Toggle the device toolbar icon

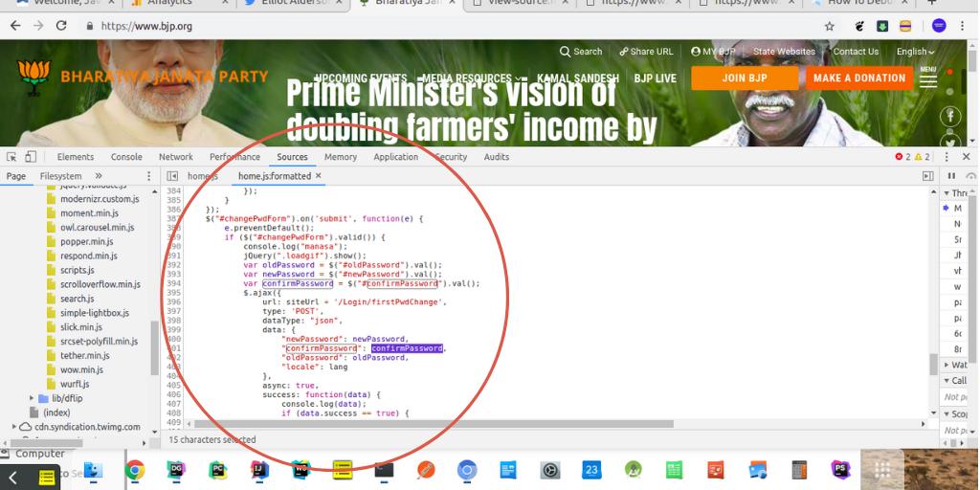pos(31,157)
